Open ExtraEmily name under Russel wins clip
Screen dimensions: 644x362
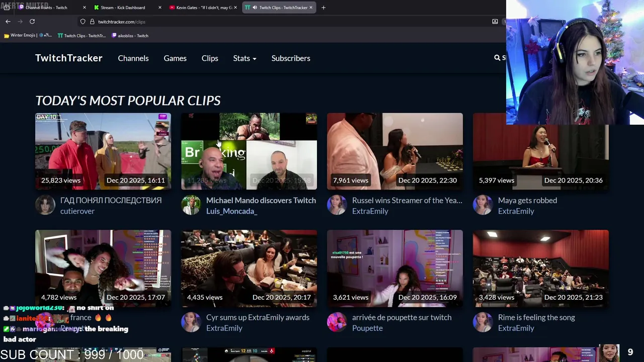click(x=370, y=211)
